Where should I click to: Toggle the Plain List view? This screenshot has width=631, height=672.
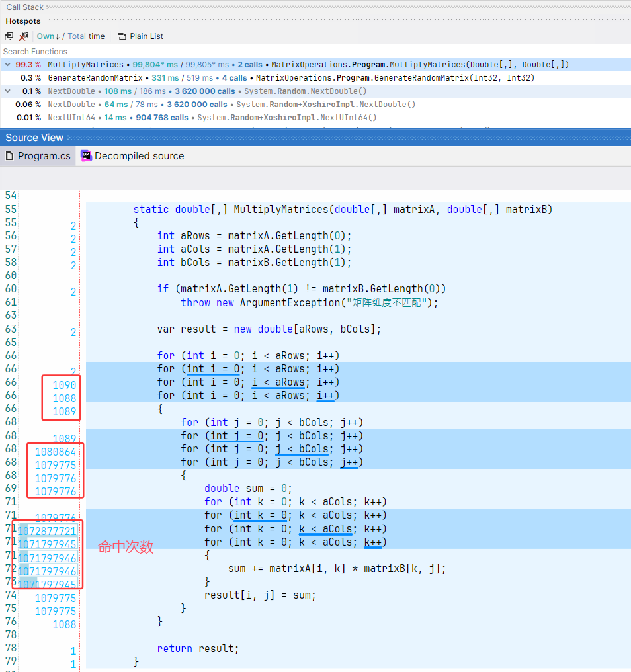click(x=146, y=36)
